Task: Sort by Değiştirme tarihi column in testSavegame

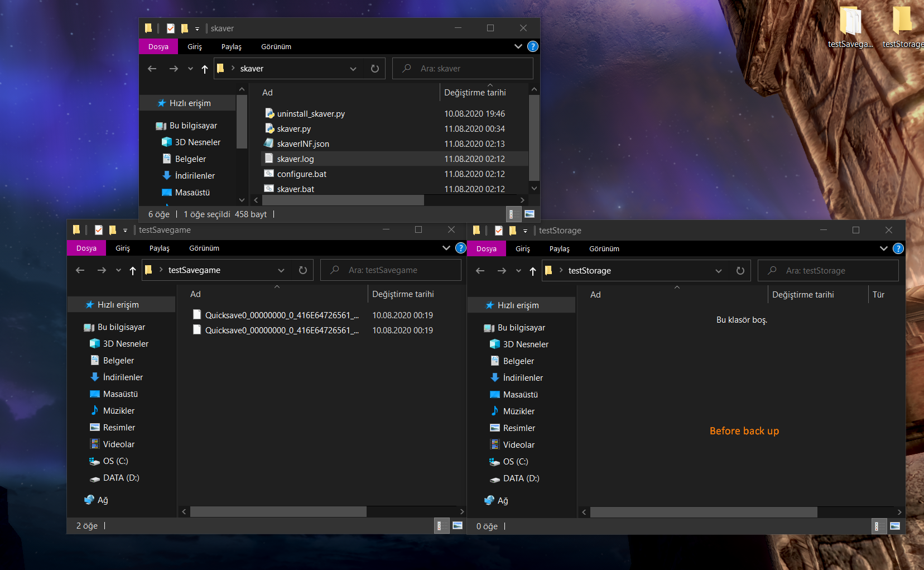Action: click(x=403, y=294)
